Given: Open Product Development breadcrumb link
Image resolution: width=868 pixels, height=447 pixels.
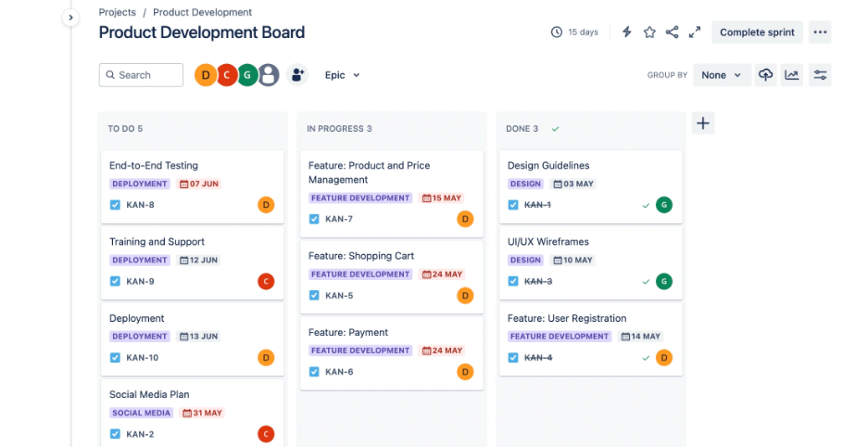Looking at the screenshot, I should pos(202,12).
